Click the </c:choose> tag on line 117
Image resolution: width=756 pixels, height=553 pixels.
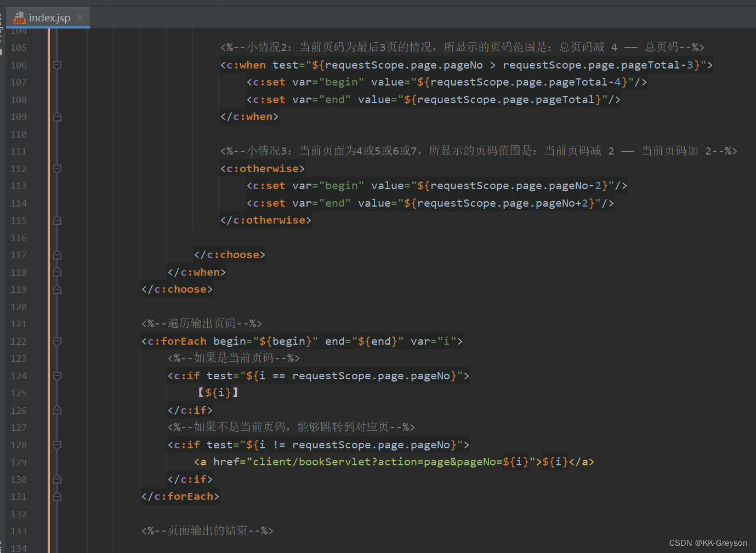[x=230, y=255]
